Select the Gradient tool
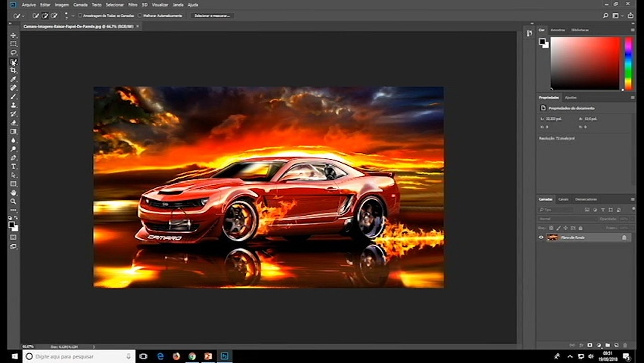 click(x=13, y=131)
